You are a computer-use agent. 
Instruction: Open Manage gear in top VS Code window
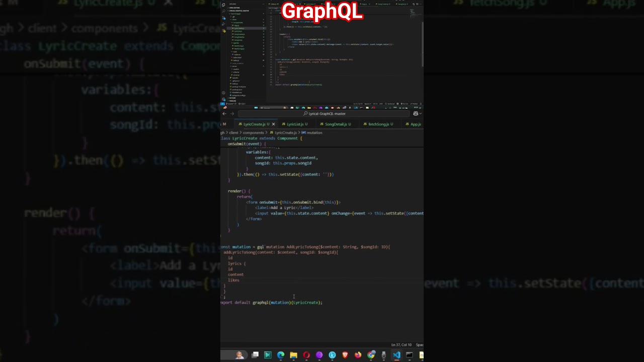(x=223, y=99)
